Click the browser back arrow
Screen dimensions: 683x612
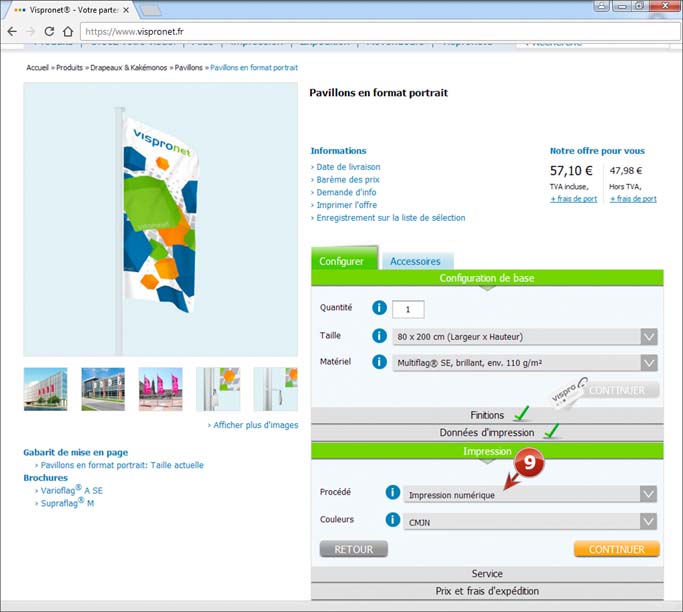[12, 31]
